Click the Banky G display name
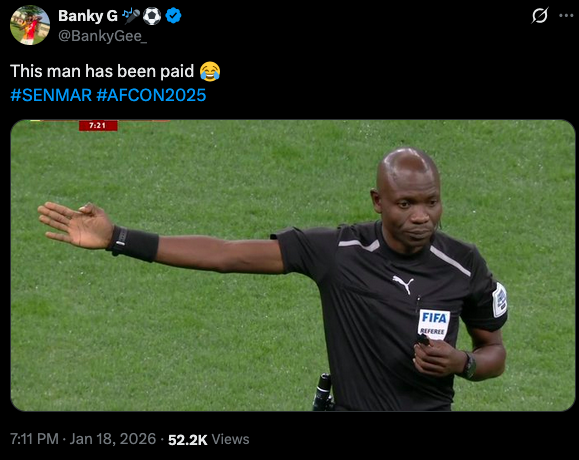The image size is (579, 460). [x=88, y=16]
